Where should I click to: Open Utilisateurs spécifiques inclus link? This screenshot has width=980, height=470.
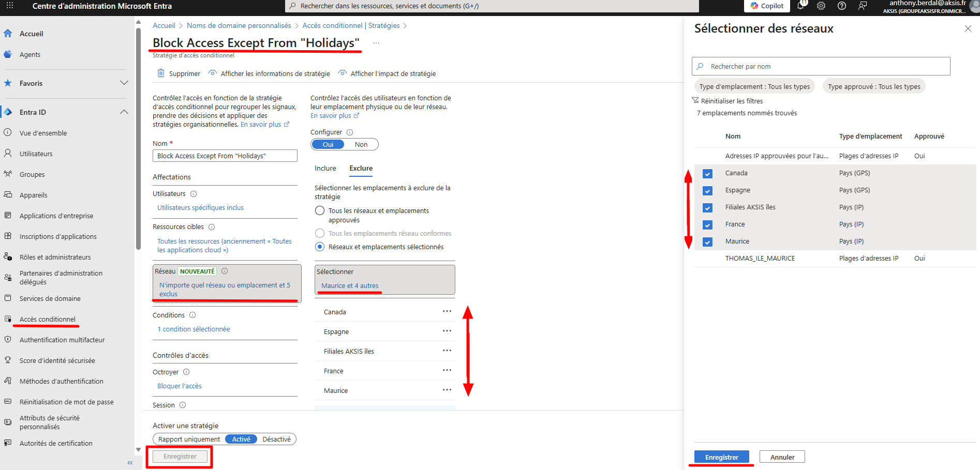200,207
